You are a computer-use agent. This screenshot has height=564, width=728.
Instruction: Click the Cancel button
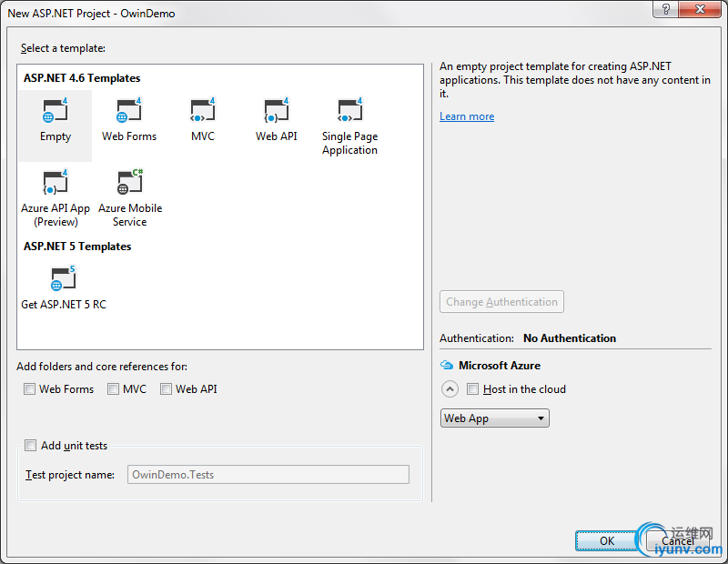pos(678,540)
